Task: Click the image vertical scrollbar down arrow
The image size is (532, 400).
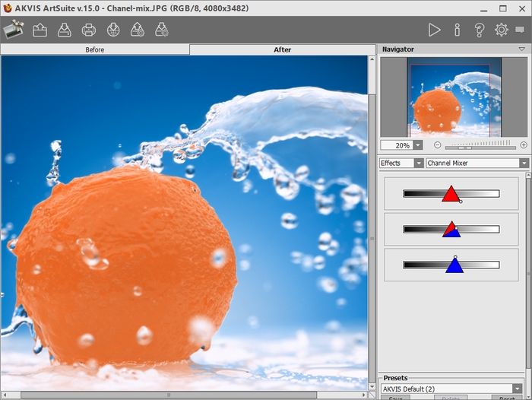Action: [x=372, y=387]
